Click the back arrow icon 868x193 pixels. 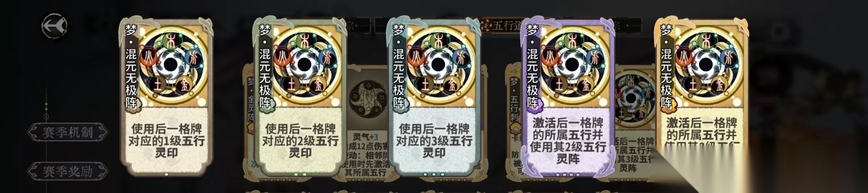pyautogui.click(x=54, y=26)
